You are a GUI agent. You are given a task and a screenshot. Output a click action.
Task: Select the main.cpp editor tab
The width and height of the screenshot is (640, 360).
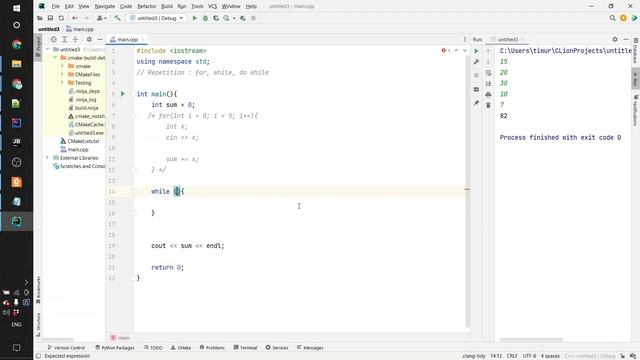[x=127, y=39]
